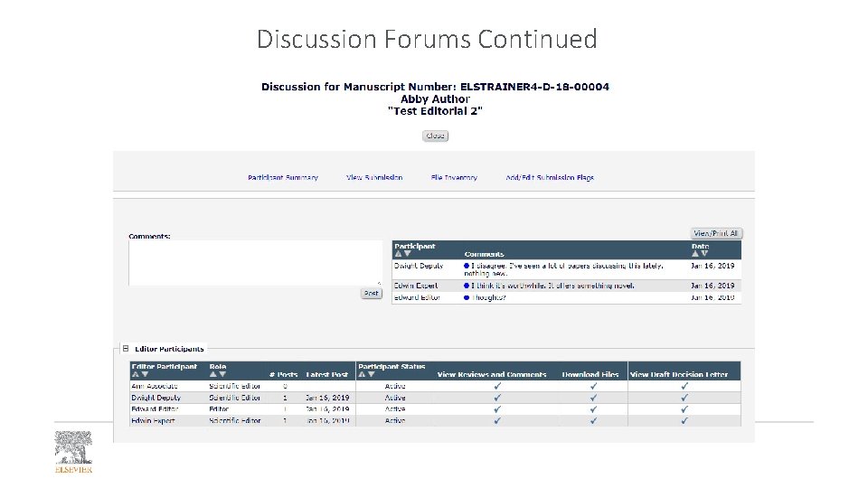868x488 pixels.
Task: Click the Elsevier tree logo
Action: tap(73, 452)
